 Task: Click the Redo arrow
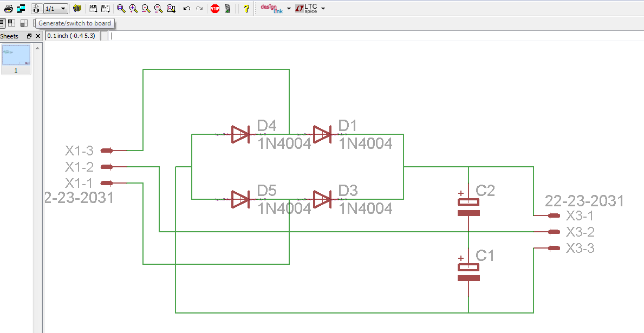(198, 8)
